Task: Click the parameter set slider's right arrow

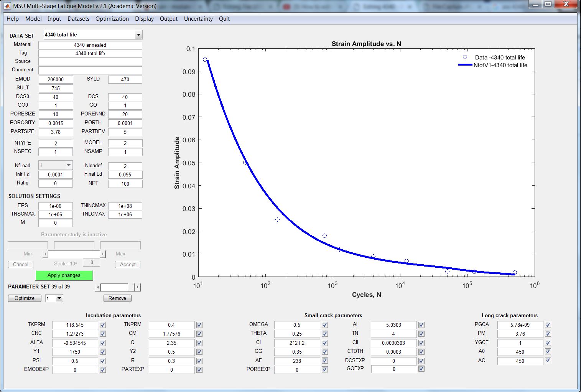Action: pos(138,287)
